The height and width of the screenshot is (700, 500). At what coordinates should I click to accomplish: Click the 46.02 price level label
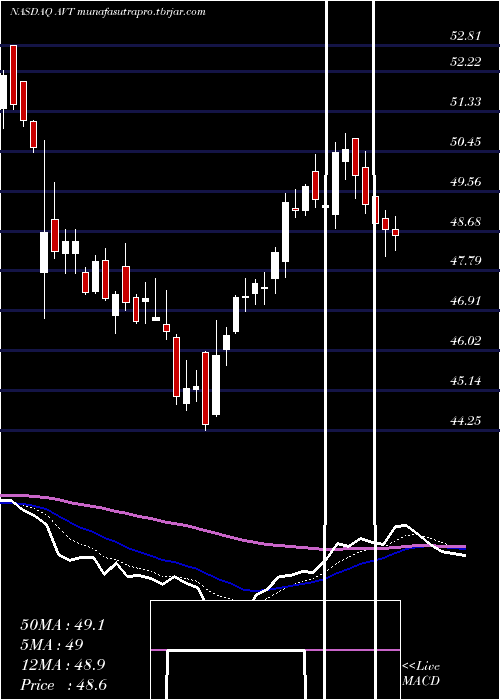[466, 341]
